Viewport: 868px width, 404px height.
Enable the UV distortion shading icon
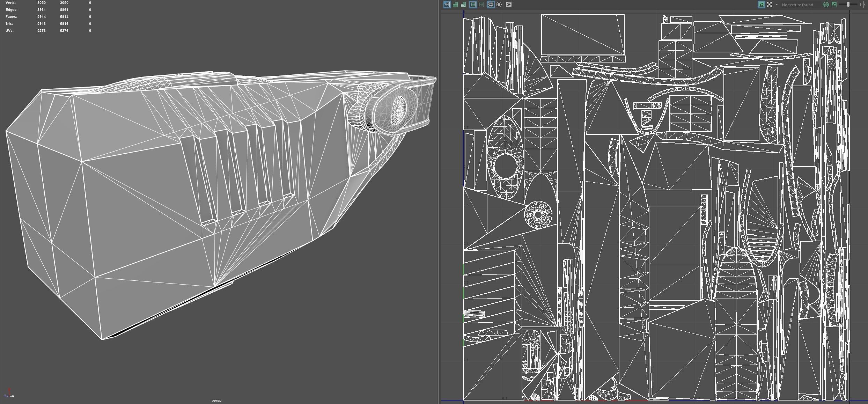(x=463, y=5)
